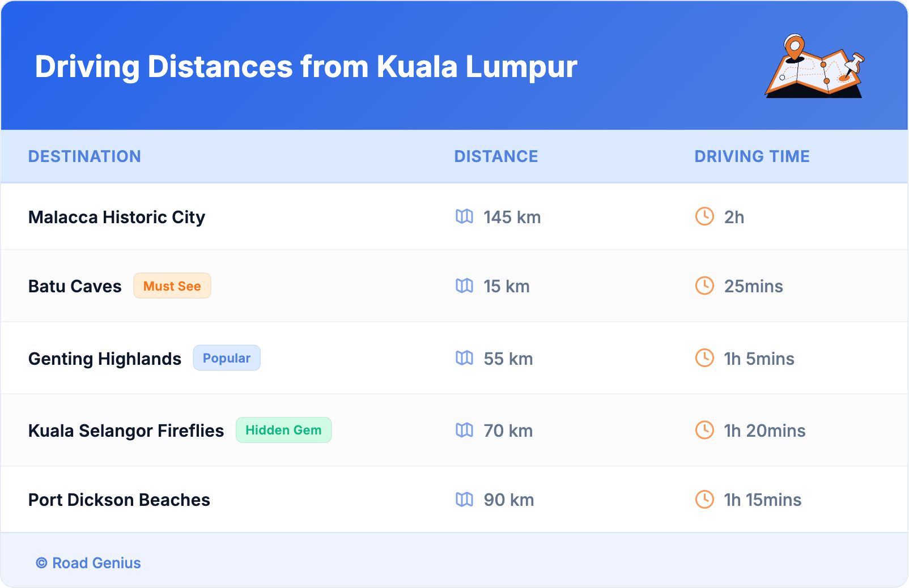
Task: Select the Malacca Historic City row name
Action: [x=117, y=217]
